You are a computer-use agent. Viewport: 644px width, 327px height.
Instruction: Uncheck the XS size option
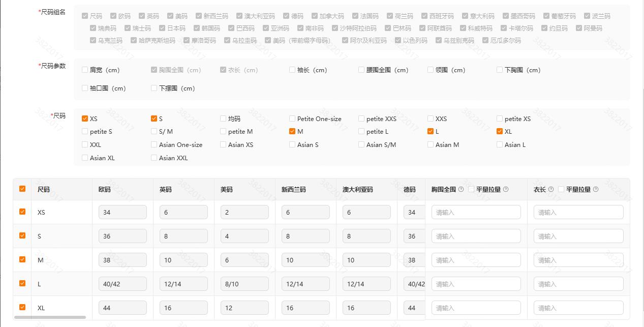[85, 118]
